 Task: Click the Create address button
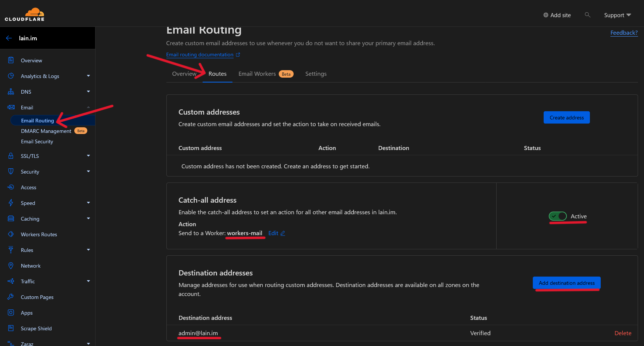tap(566, 117)
